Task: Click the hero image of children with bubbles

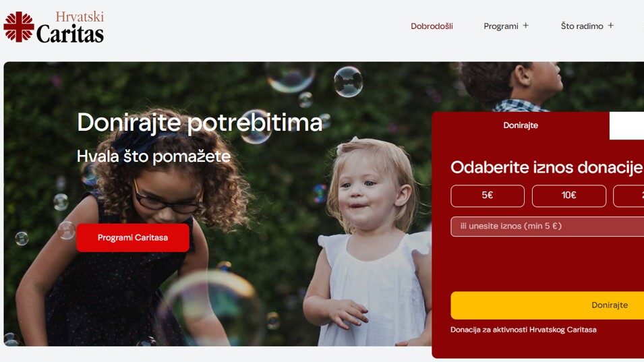Action: click(x=218, y=204)
